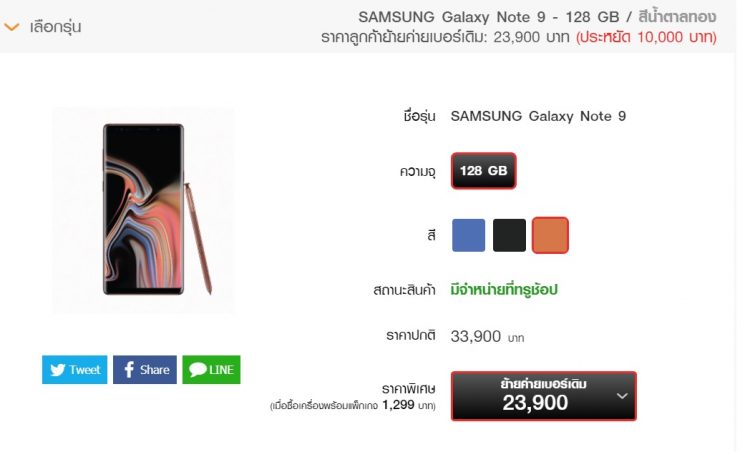Viewport: 750px width, 452px height.
Task: Choose the blue color swatch
Action: coord(468,235)
